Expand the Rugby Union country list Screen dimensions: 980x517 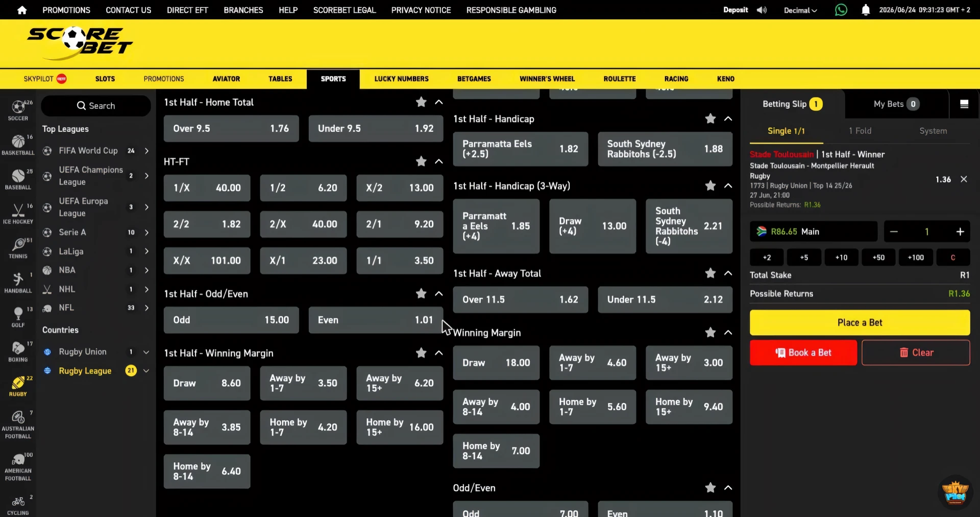146,352
